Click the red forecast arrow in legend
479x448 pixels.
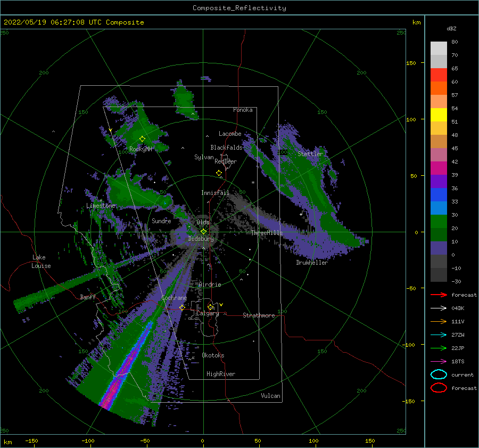pos(439,295)
